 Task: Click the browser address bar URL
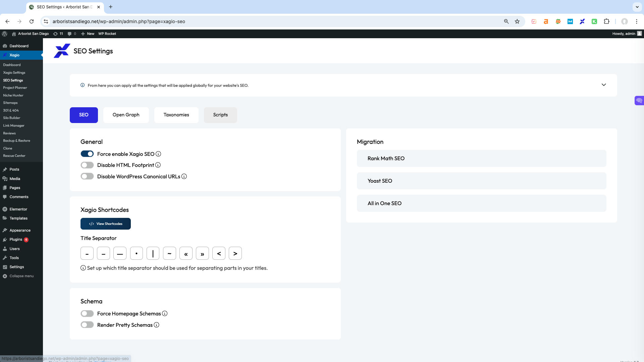119,21
